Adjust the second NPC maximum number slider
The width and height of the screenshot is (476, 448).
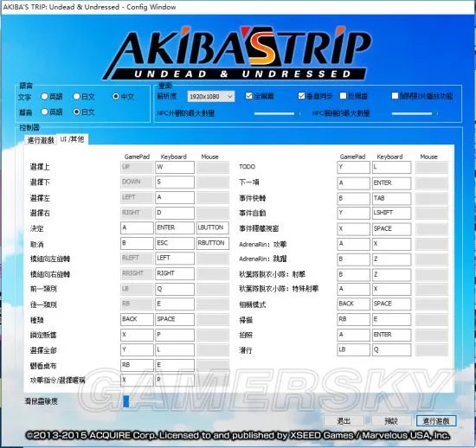415,114
